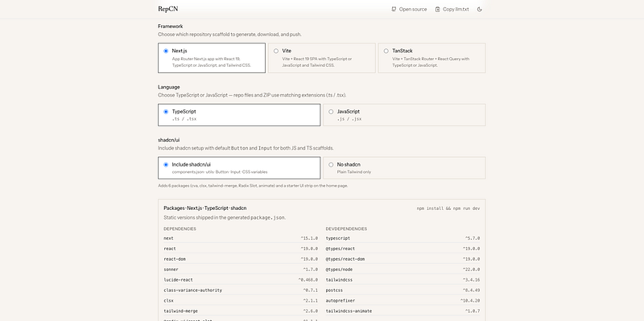This screenshot has height=321, width=644.
Task: Choose the JavaScript language radio button
Action: [331, 112]
